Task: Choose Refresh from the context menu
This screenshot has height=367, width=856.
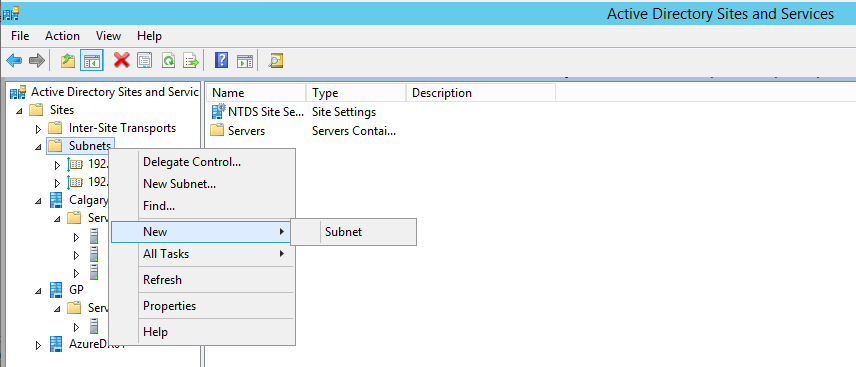Action: tap(203, 280)
